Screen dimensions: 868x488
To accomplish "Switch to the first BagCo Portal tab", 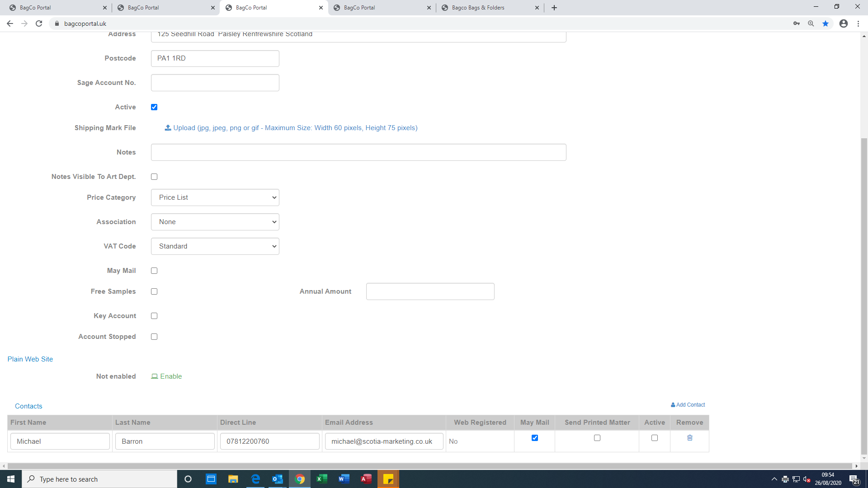I will 50,8.
